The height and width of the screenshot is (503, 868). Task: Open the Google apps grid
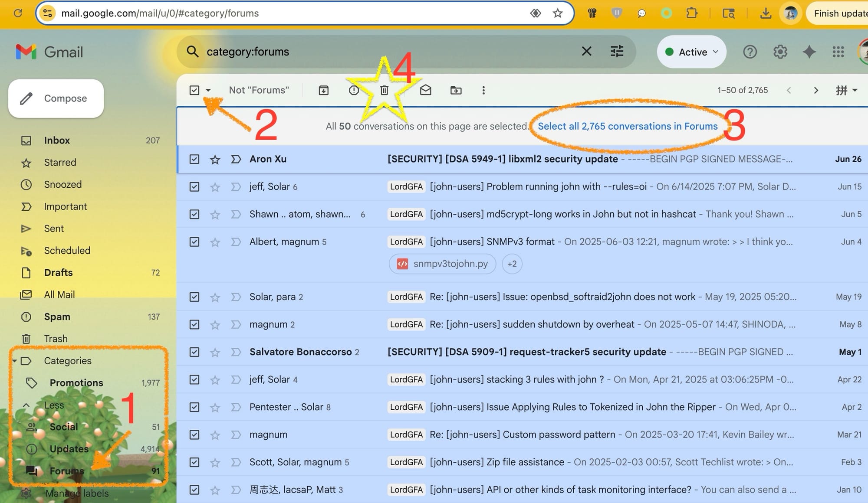(x=838, y=52)
